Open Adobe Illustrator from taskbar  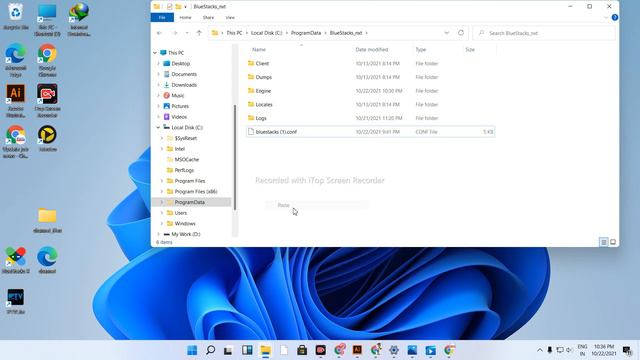point(357,350)
